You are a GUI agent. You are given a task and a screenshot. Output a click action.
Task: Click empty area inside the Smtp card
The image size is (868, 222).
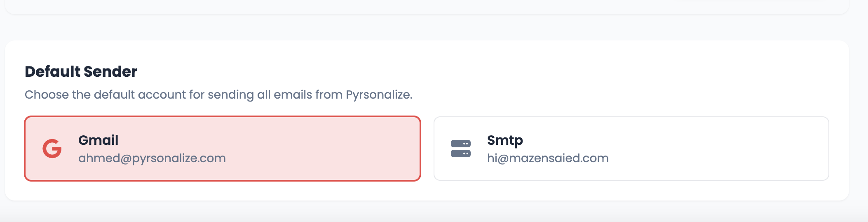tap(721, 149)
